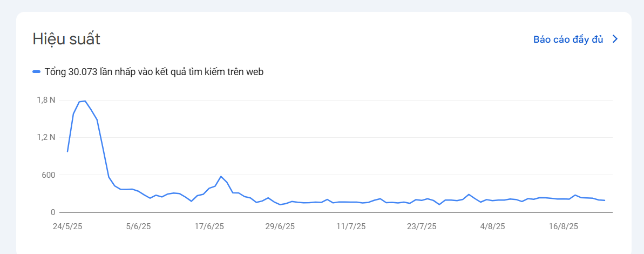This screenshot has width=644, height=254.
Task: Select the 5/6/25 date axis label
Action: pos(139,226)
